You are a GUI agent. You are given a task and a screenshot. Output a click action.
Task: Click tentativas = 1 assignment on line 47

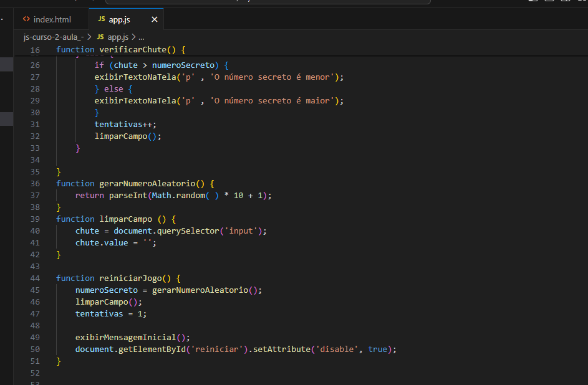[110, 314]
